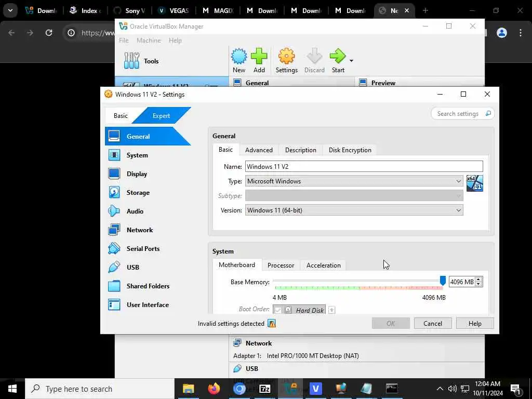The width and height of the screenshot is (532, 399).
Task: Open File Explorer from the taskbar
Action: 188,389
